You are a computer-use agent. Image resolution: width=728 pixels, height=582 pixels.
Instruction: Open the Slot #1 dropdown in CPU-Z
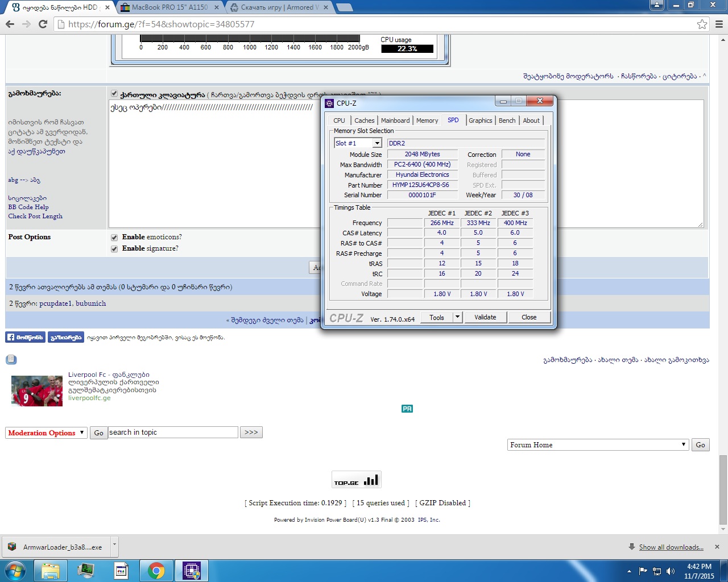click(x=377, y=143)
